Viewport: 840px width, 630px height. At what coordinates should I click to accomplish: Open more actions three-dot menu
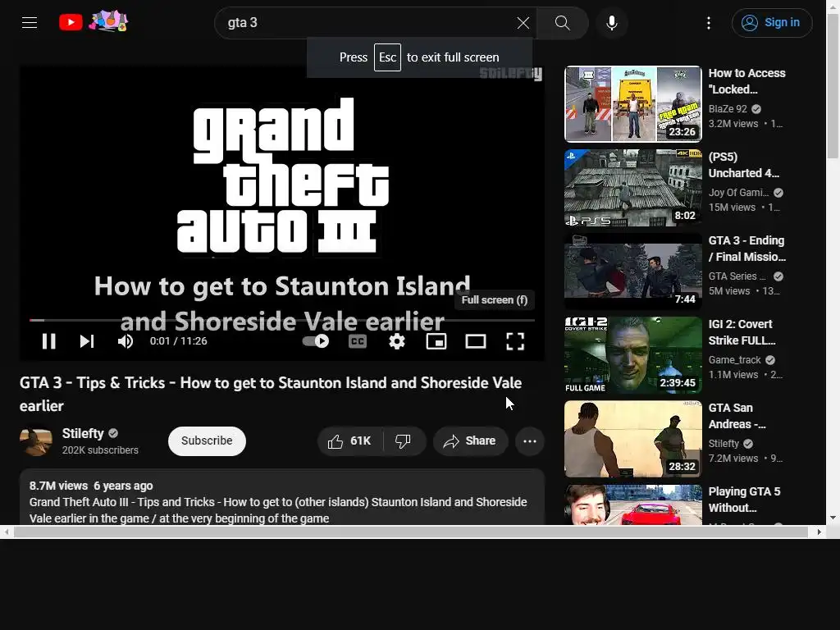coord(530,441)
